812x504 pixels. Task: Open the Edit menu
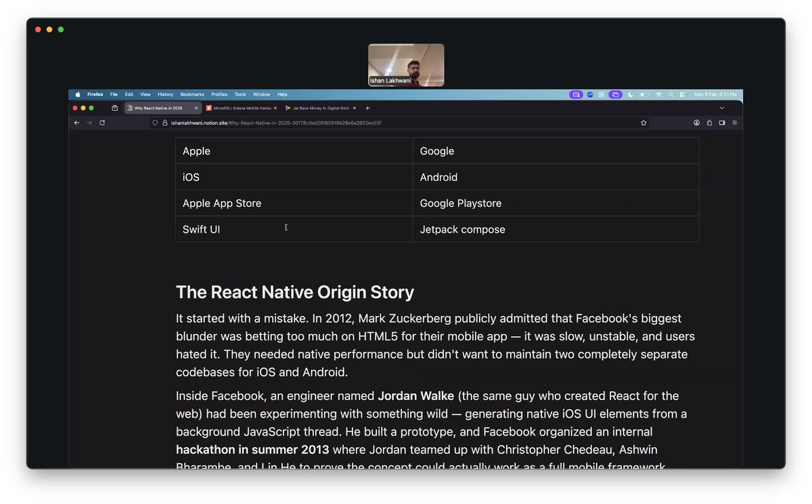click(129, 95)
